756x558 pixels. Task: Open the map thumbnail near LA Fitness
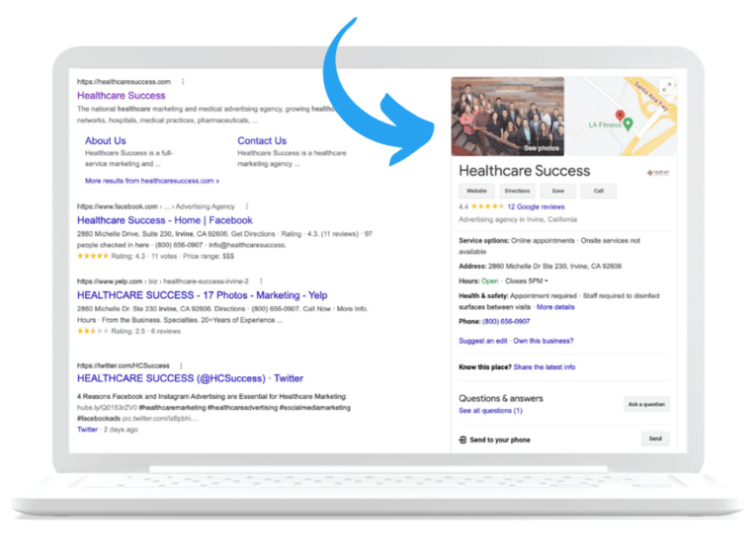tap(621, 117)
